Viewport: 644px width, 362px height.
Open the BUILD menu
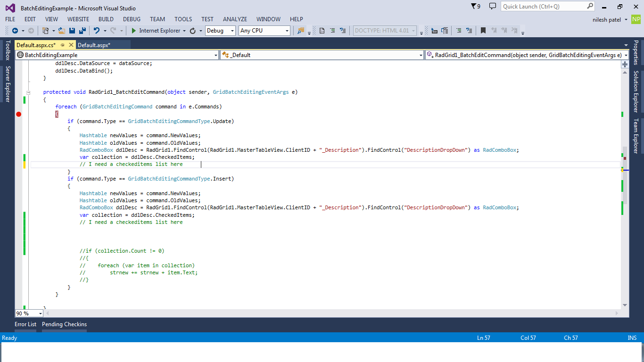tap(106, 19)
